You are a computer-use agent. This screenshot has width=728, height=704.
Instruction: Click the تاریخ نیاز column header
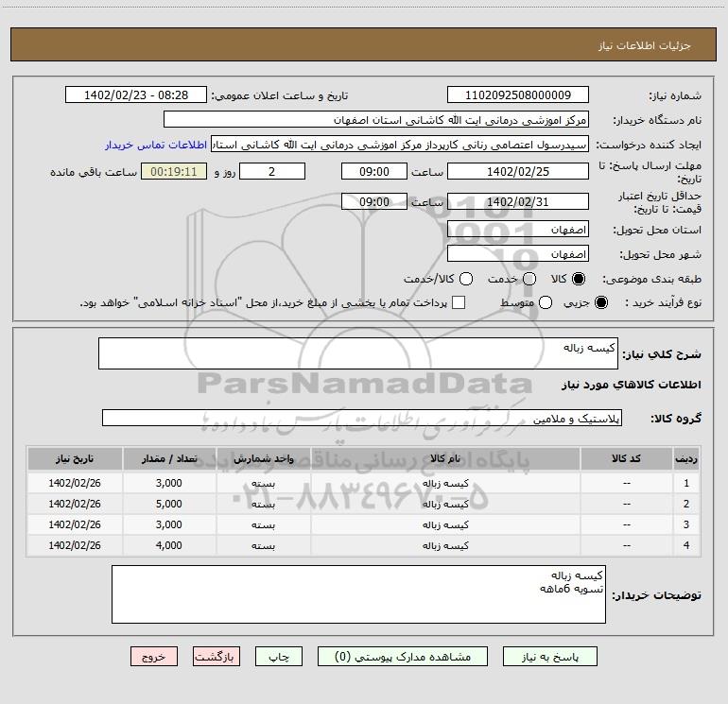75,459
